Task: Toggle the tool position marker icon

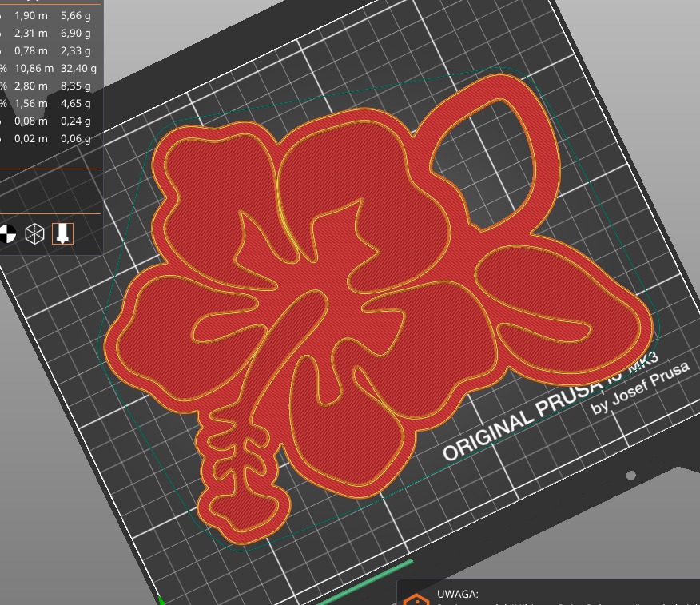Action: click(62, 233)
